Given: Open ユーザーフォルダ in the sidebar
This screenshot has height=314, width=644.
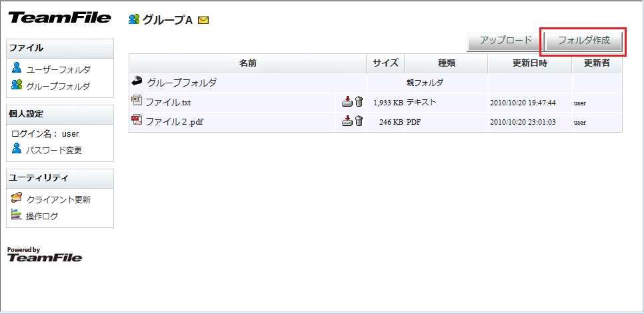Looking at the screenshot, I should coord(58,69).
